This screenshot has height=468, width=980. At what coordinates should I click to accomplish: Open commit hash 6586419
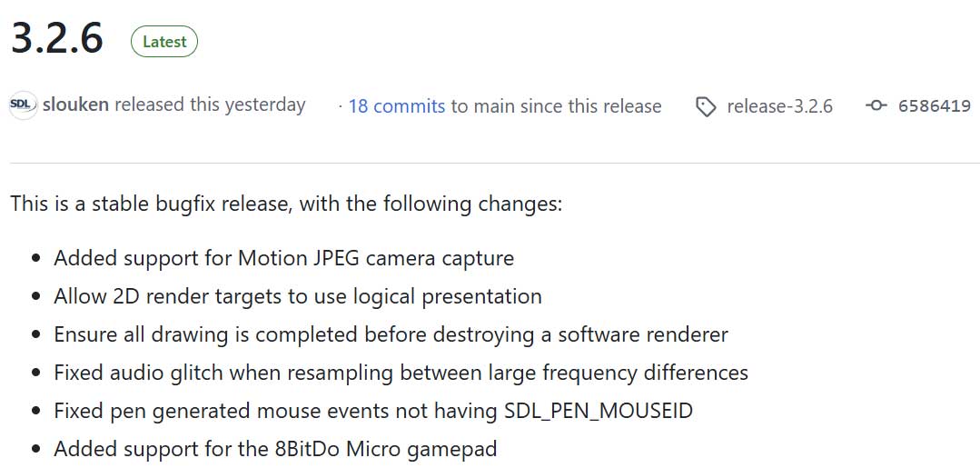[x=934, y=106]
